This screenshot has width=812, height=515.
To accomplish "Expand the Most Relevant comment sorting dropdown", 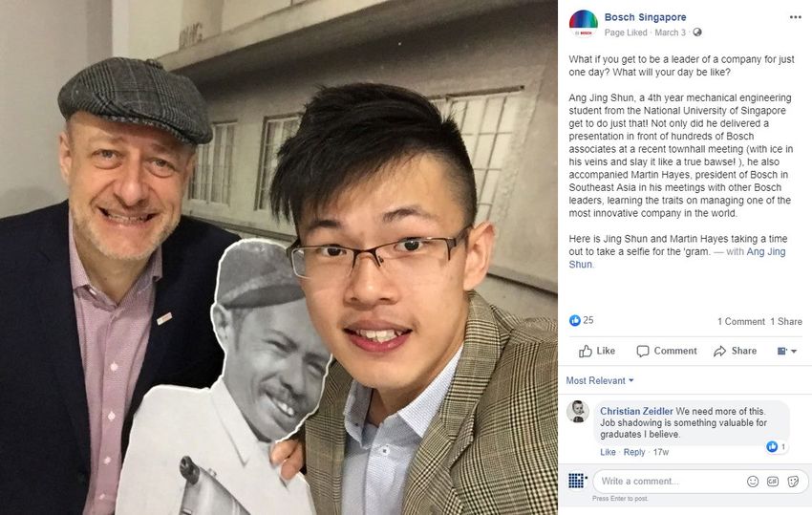I will 600,380.
